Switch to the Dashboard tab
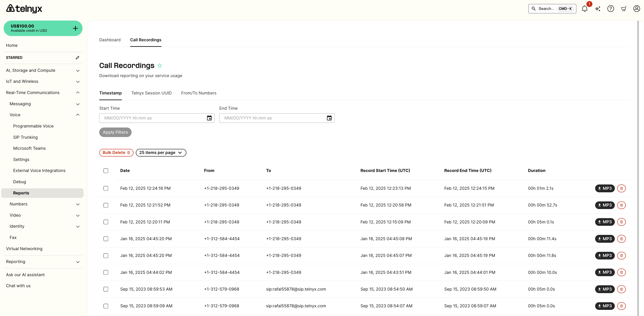644x316 pixels. [110, 40]
